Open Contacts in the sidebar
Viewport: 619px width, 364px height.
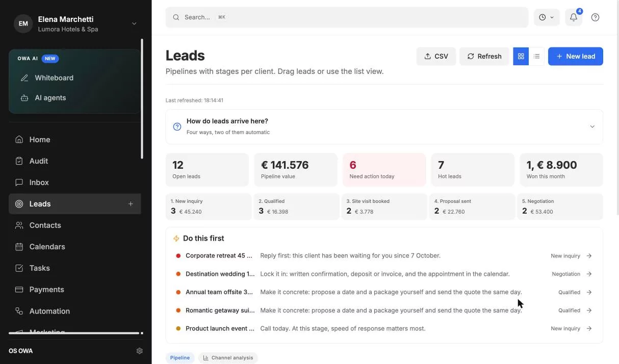click(74, 225)
